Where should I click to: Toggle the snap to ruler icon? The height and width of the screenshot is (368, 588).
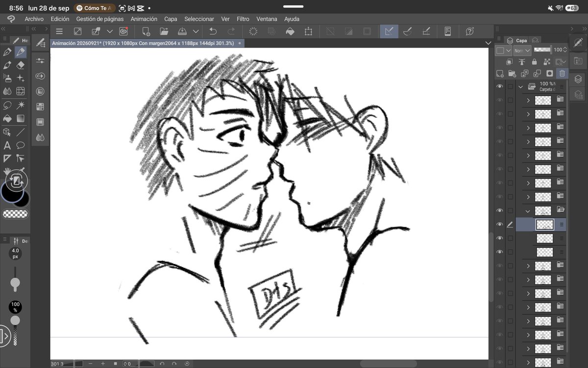tap(389, 31)
